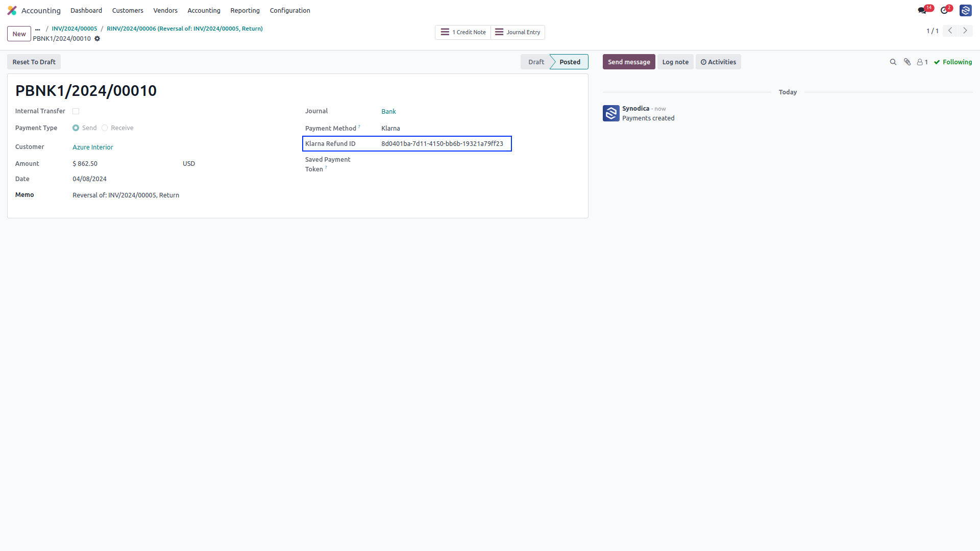Screen dimensions: 980x551
Task: Open the Customers menu
Action: pos(128,10)
